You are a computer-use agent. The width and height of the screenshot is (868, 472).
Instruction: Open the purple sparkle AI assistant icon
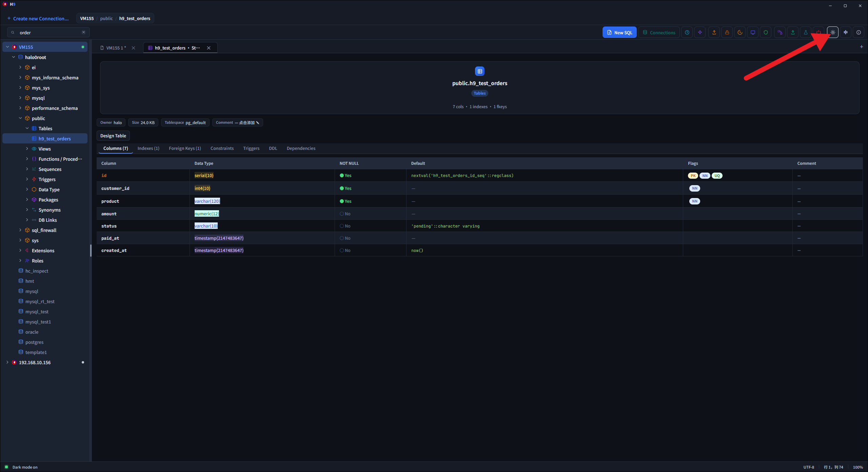pos(700,33)
